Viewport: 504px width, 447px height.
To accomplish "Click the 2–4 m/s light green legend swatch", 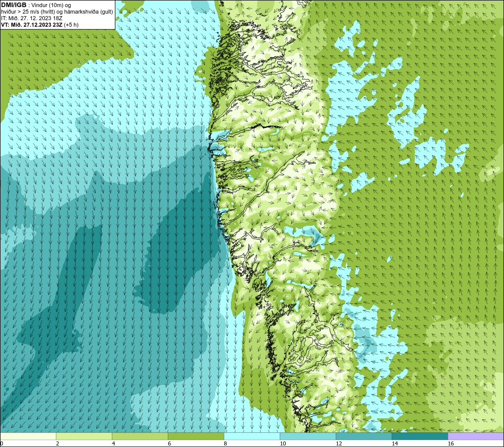I will point(84,436).
